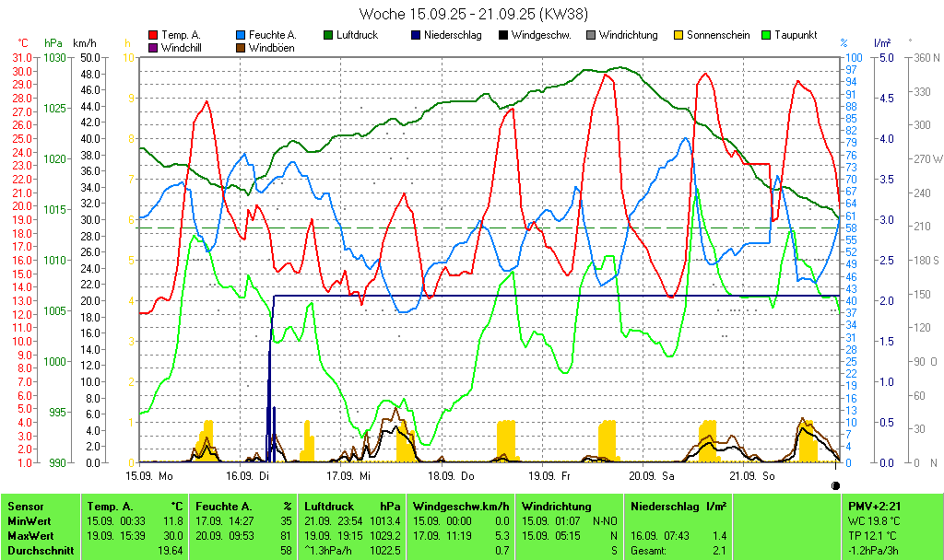Image resolution: width=944 pixels, height=560 pixels.
Task: Click the red Temp. A. legend swatch
Action: (x=152, y=35)
